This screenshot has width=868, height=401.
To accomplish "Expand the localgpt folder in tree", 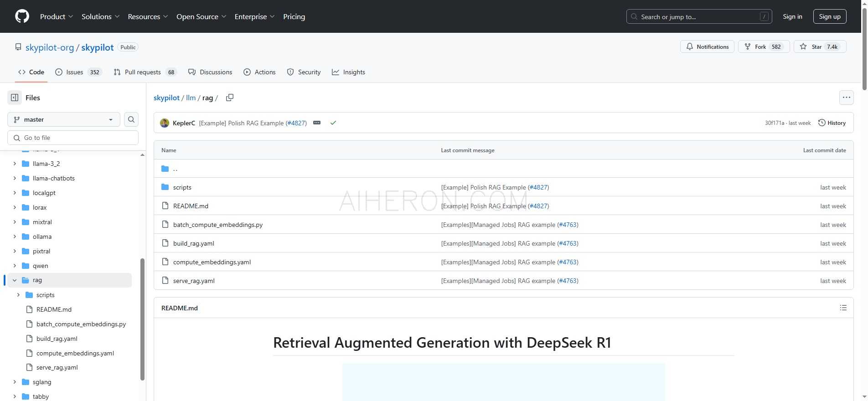I will [x=15, y=193].
